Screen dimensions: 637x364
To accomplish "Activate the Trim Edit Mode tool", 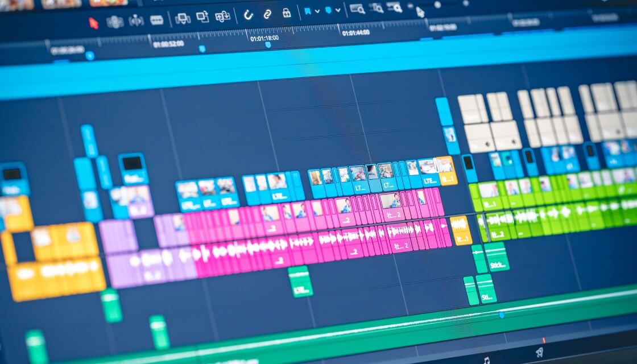I will 115,22.
